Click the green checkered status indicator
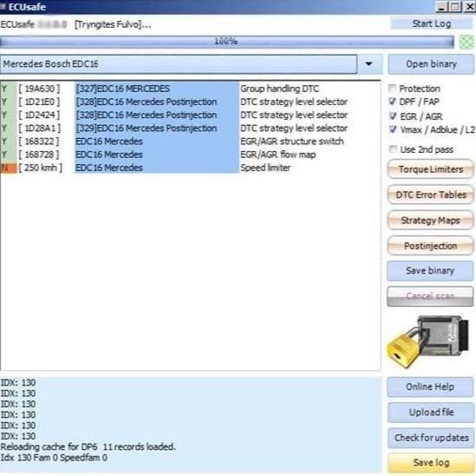 coord(466,42)
